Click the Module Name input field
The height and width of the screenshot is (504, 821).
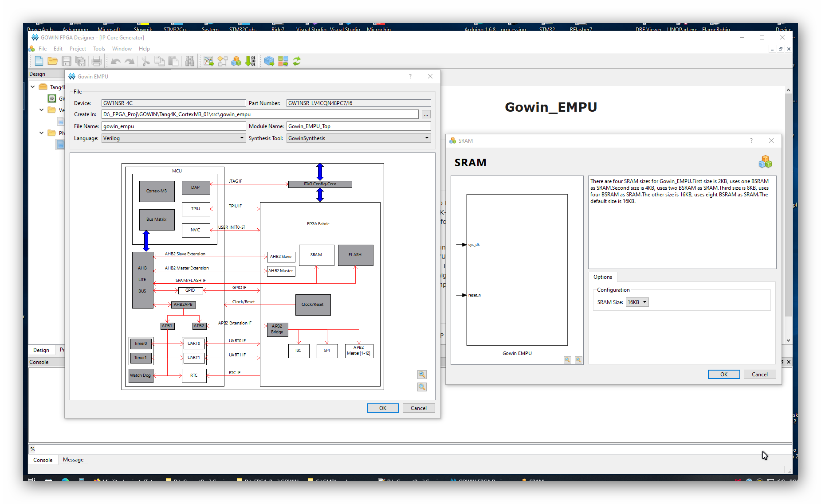[x=358, y=126]
